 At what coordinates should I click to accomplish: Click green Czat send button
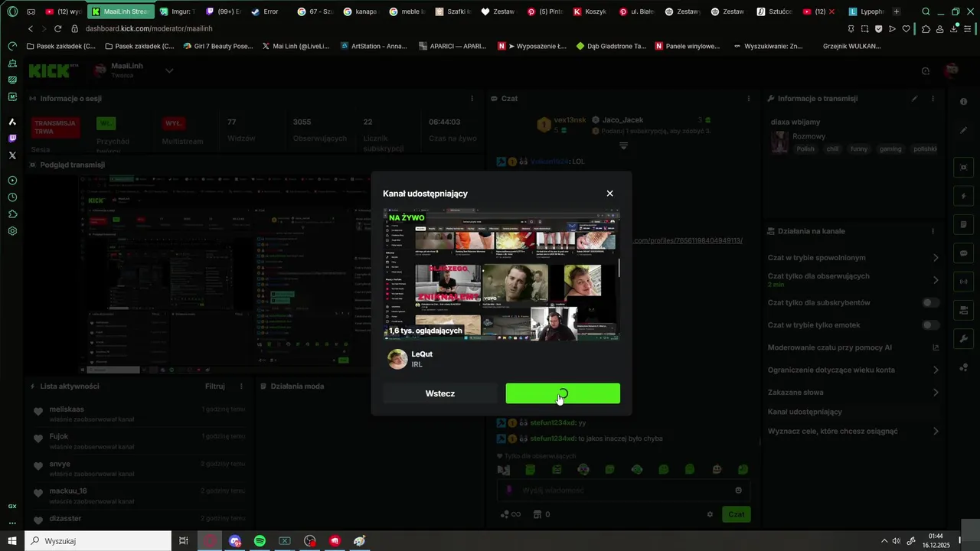click(x=737, y=514)
